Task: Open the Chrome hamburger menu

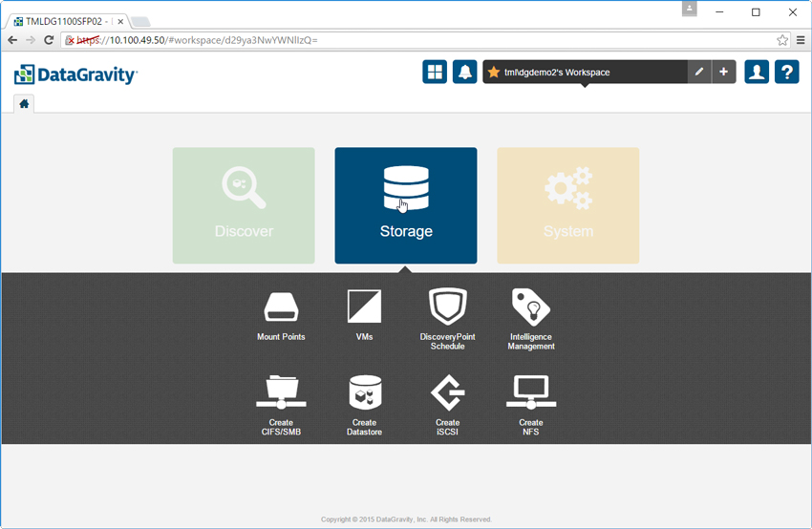Action: [x=801, y=40]
